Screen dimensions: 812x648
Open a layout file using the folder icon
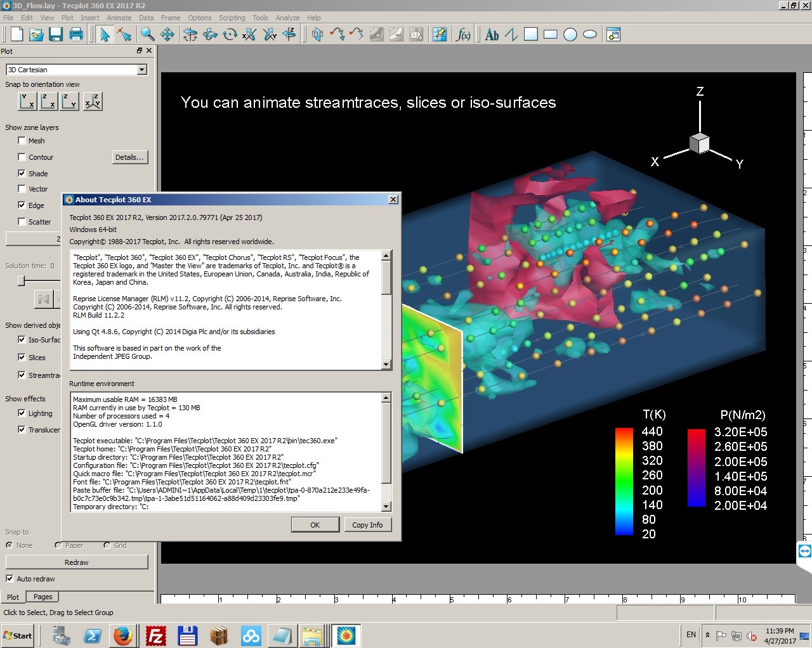click(36, 35)
